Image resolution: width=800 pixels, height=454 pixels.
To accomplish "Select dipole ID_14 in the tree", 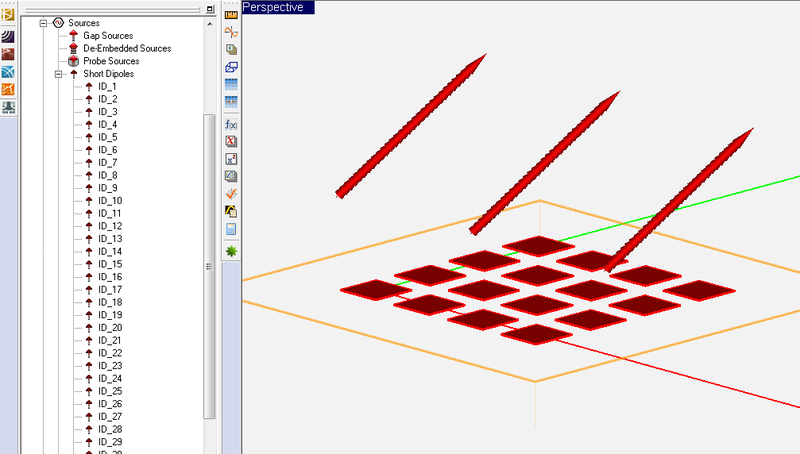I will [x=110, y=251].
